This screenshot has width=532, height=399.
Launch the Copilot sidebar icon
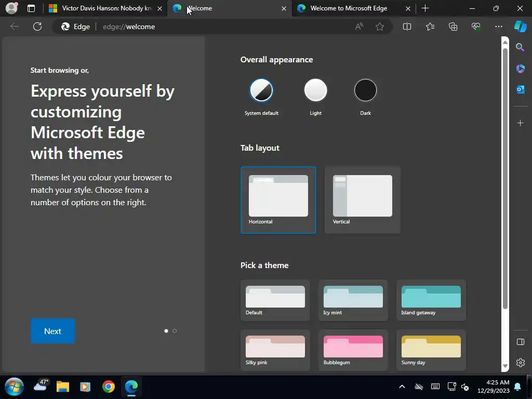[520, 26]
